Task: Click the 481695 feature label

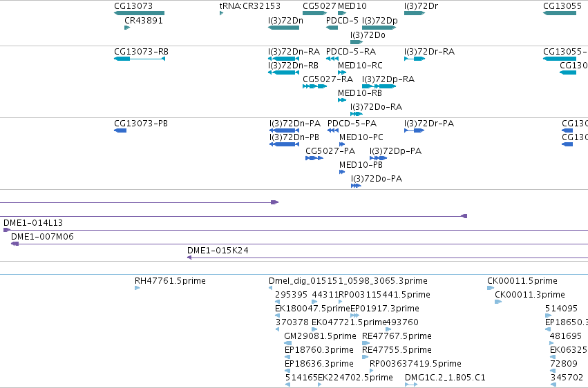Action: click(x=565, y=336)
